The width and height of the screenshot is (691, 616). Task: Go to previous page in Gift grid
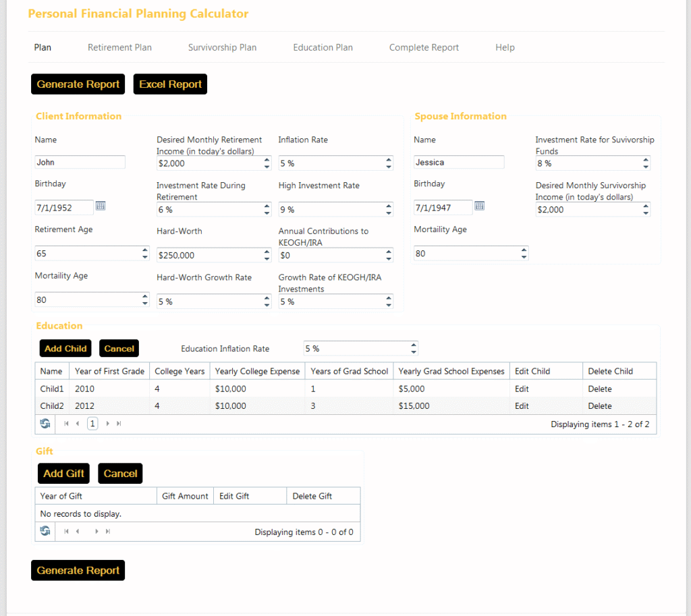point(78,532)
